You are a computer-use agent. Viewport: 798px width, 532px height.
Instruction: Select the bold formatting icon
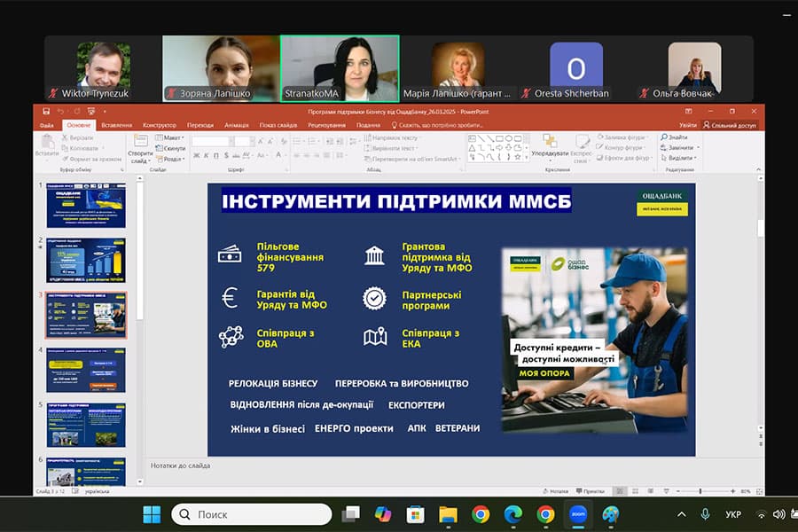[197, 155]
